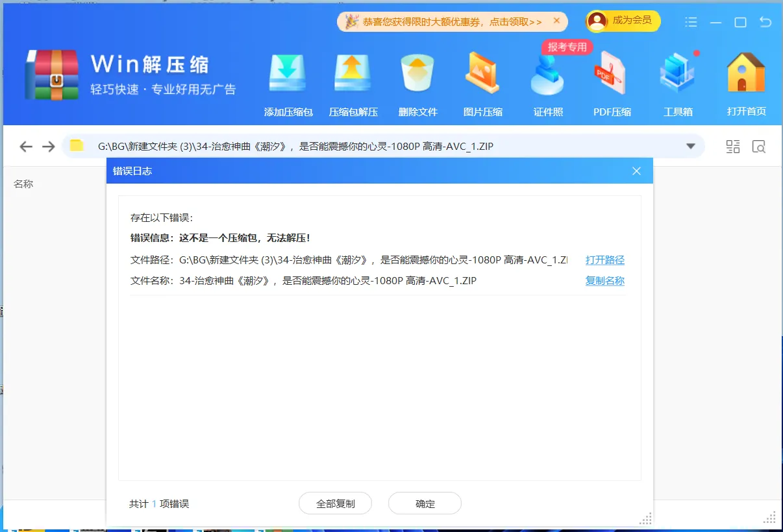Click the Become Member (成为会员) button
This screenshot has height=532, width=783.
(x=623, y=21)
